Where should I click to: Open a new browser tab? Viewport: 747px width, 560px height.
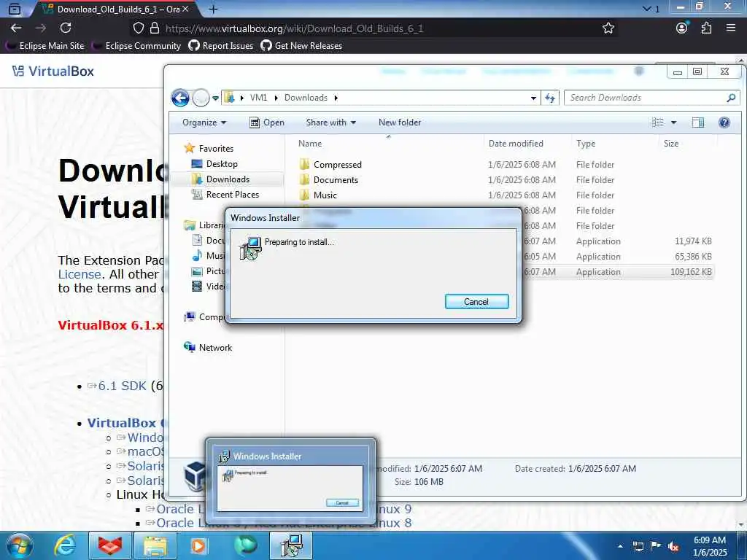tap(214, 9)
